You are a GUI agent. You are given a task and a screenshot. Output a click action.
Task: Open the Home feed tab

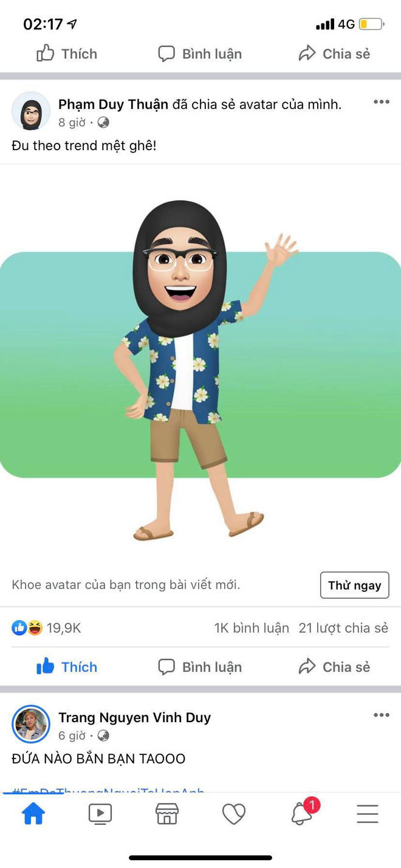tap(33, 813)
